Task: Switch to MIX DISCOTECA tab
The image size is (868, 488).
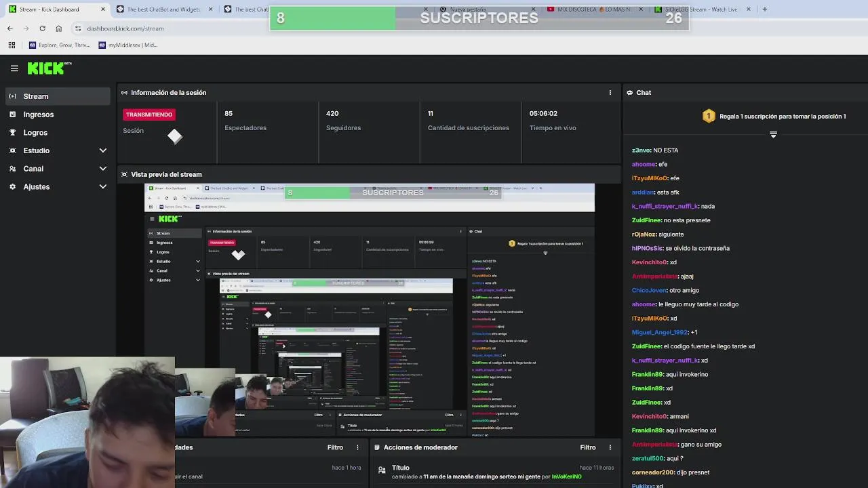Action: pyautogui.click(x=597, y=9)
